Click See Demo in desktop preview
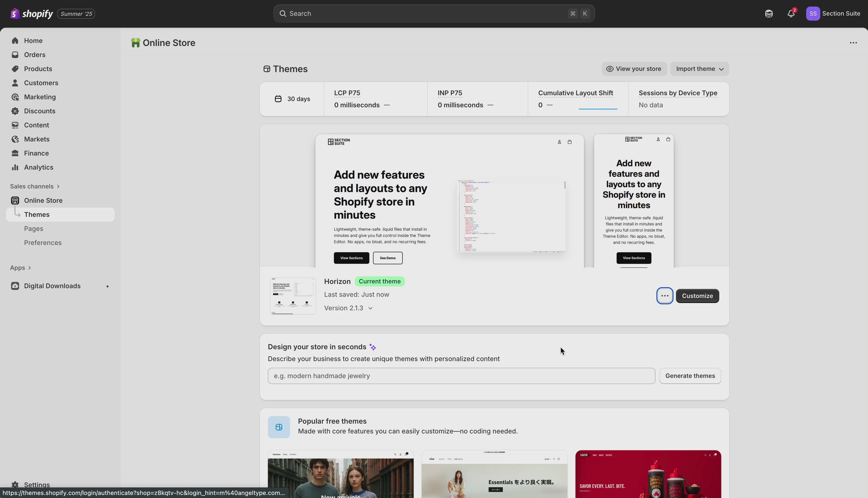 387,258
